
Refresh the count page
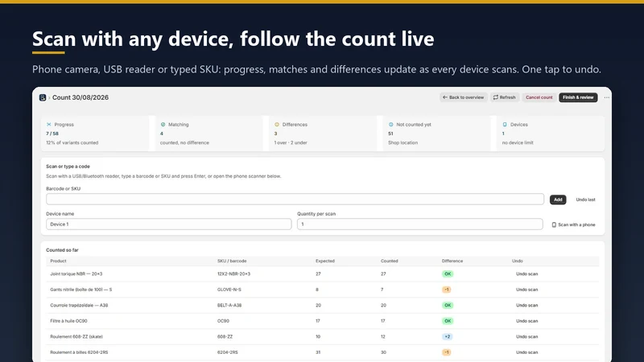(x=505, y=97)
